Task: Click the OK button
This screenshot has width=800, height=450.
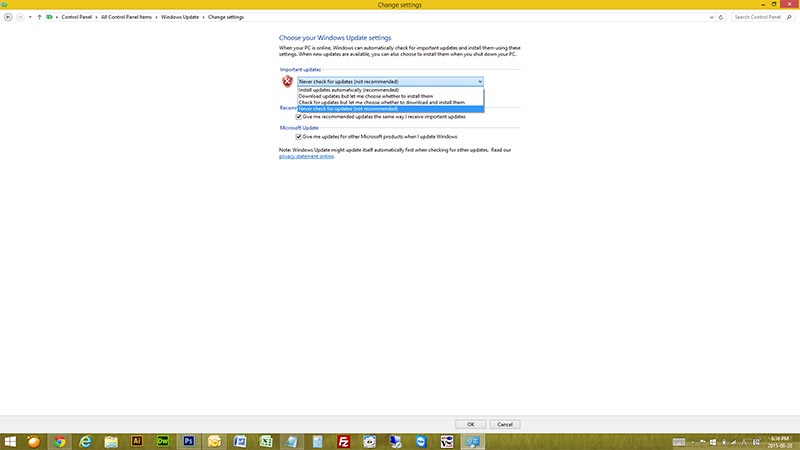Action: click(x=470, y=424)
